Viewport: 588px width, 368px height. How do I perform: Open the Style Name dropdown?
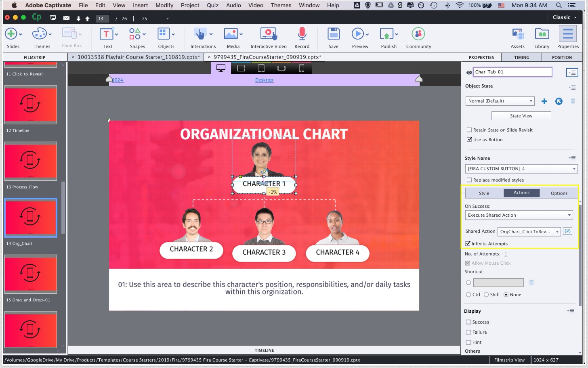(x=521, y=169)
